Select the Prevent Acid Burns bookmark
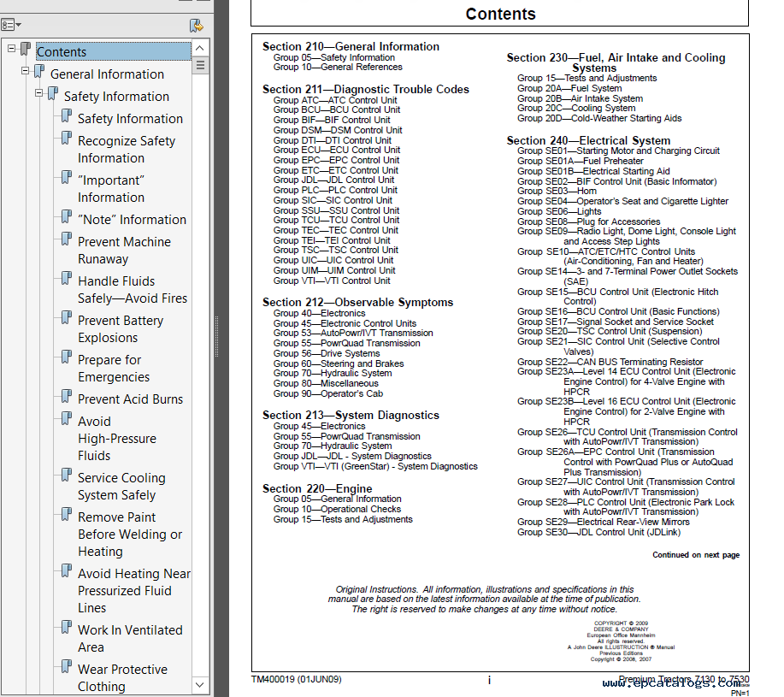The image size is (784, 697). 131,399
